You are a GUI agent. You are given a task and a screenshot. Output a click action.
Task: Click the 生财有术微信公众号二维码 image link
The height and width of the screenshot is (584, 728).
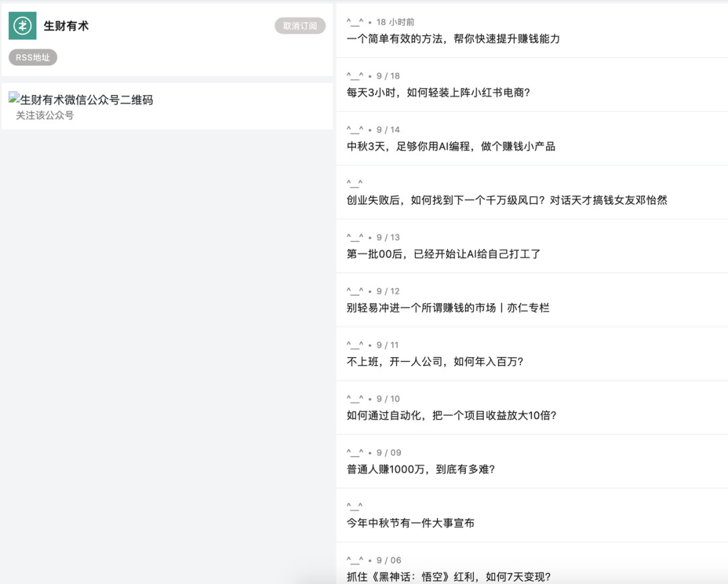(84, 98)
